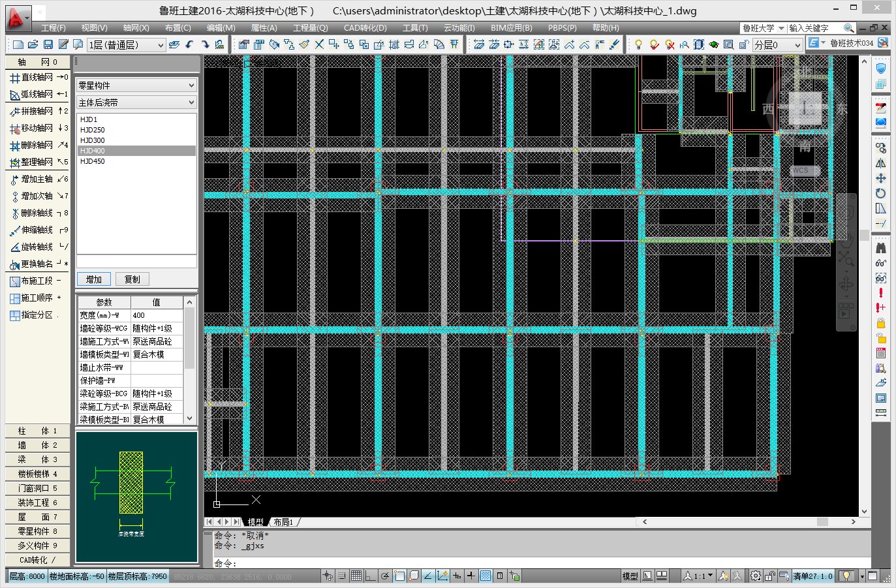This screenshot has height=588, width=896.
Task: Open the 分层0 layer dropdown
Action: (777, 44)
